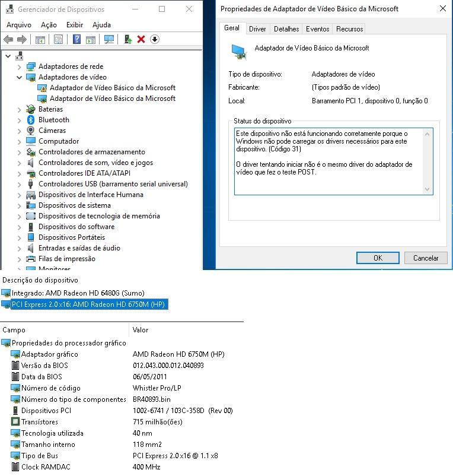Switch to the Driver tab
Viewport: 453px width, 476px height.
(257, 29)
